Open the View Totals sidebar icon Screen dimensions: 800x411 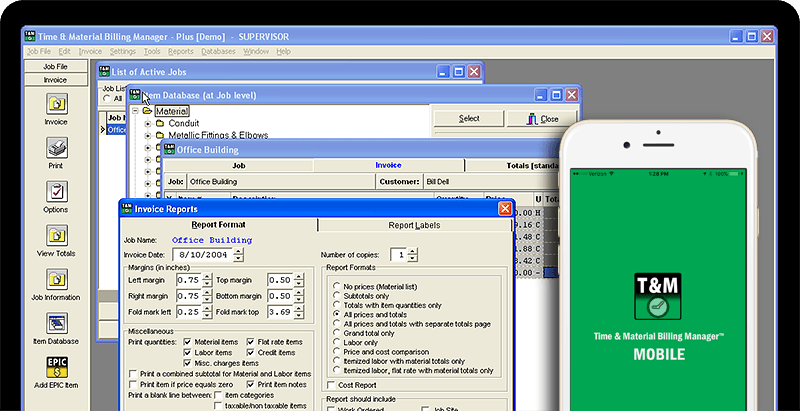pyautogui.click(x=56, y=236)
